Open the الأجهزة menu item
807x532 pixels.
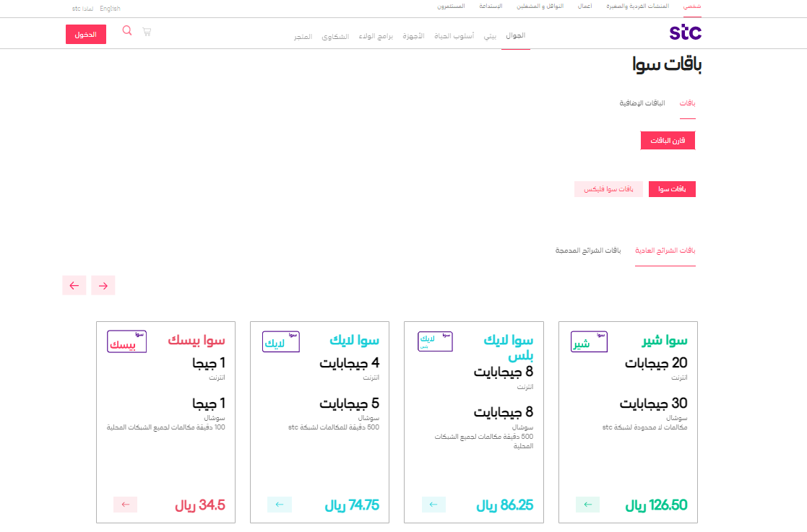pyautogui.click(x=413, y=36)
